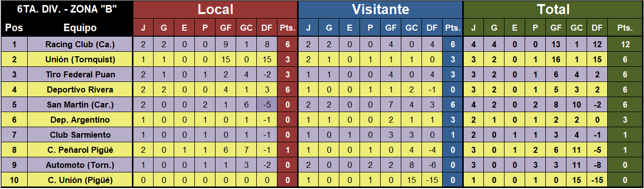Viewport: 644px width, 189px height.
Task: Click the Total section header
Action: tap(553, 9)
